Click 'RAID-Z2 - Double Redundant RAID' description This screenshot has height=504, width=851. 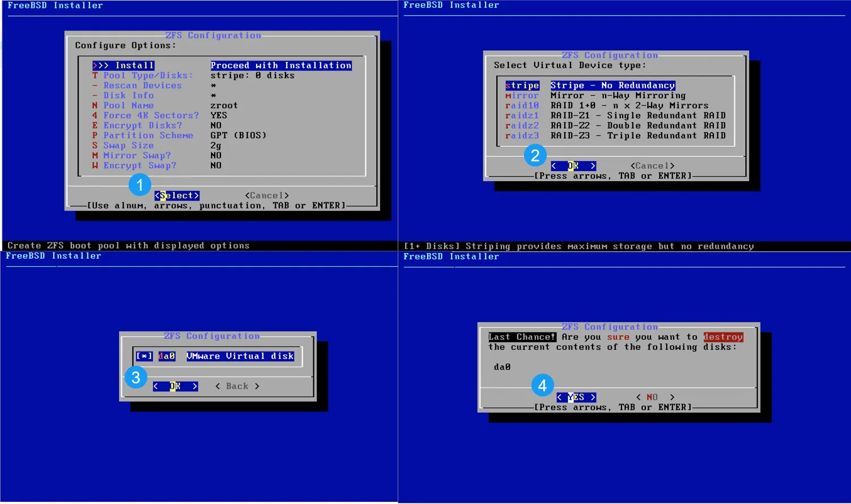638,126
